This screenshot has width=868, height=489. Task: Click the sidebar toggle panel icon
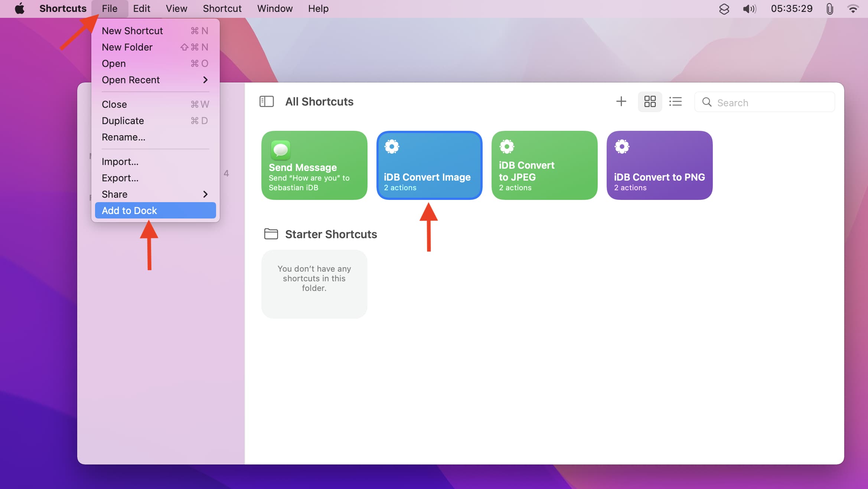267,101
